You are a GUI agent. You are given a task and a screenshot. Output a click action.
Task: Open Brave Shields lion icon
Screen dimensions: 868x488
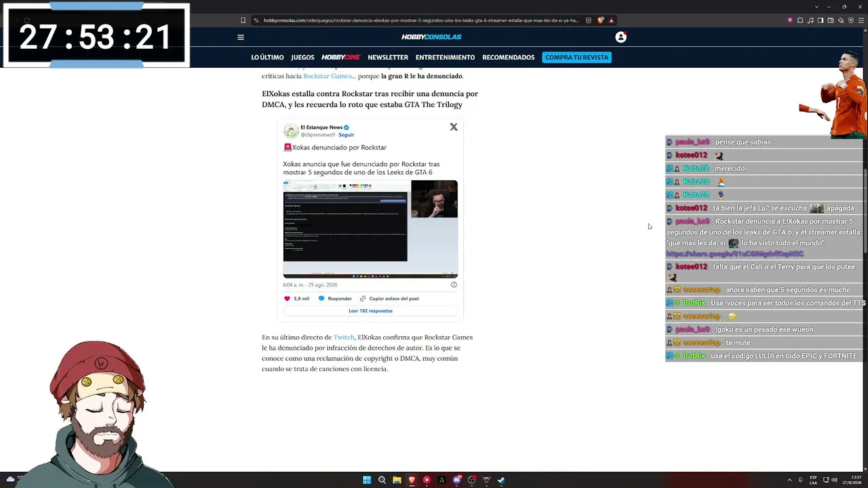pos(600,20)
